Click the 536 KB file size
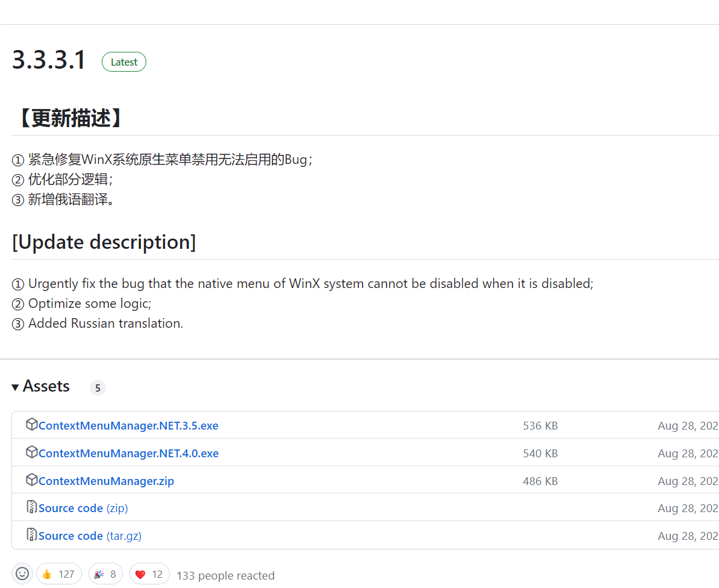The width and height of the screenshot is (719, 588). [x=540, y=425]
